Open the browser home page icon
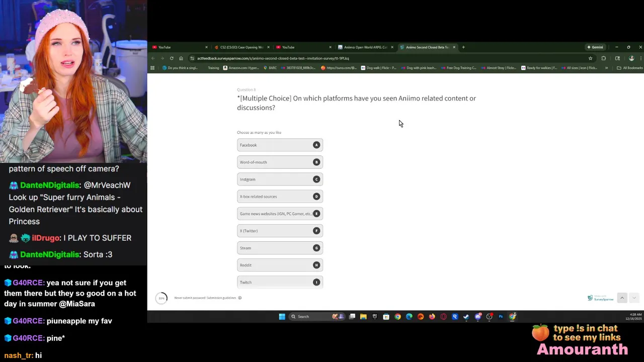Viewport: 644px width, 362px height. coord(181,58)
